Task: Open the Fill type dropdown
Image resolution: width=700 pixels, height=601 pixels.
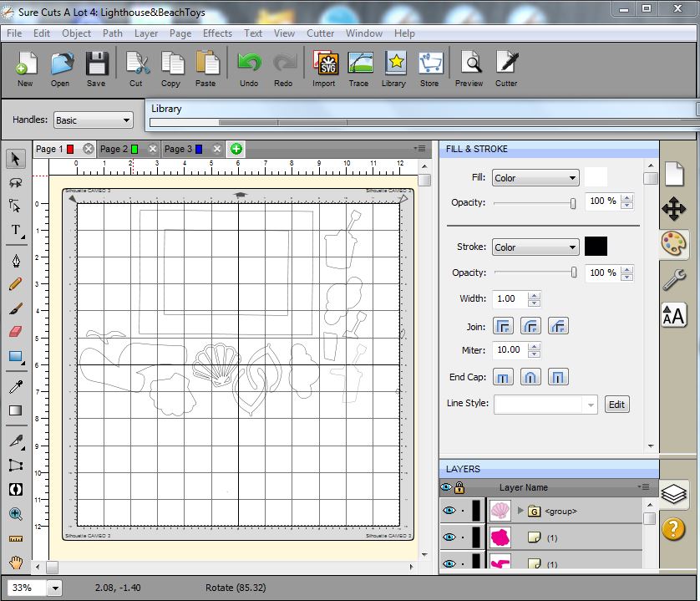Action: pos(535,178)
